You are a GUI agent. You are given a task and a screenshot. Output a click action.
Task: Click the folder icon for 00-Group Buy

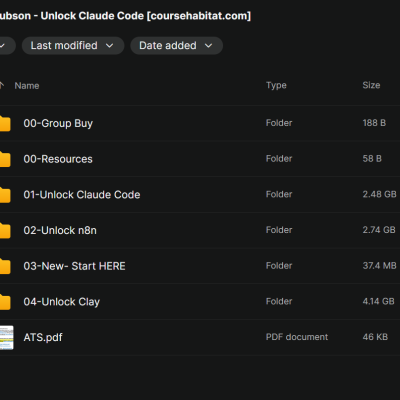click(x=5, y=123)
